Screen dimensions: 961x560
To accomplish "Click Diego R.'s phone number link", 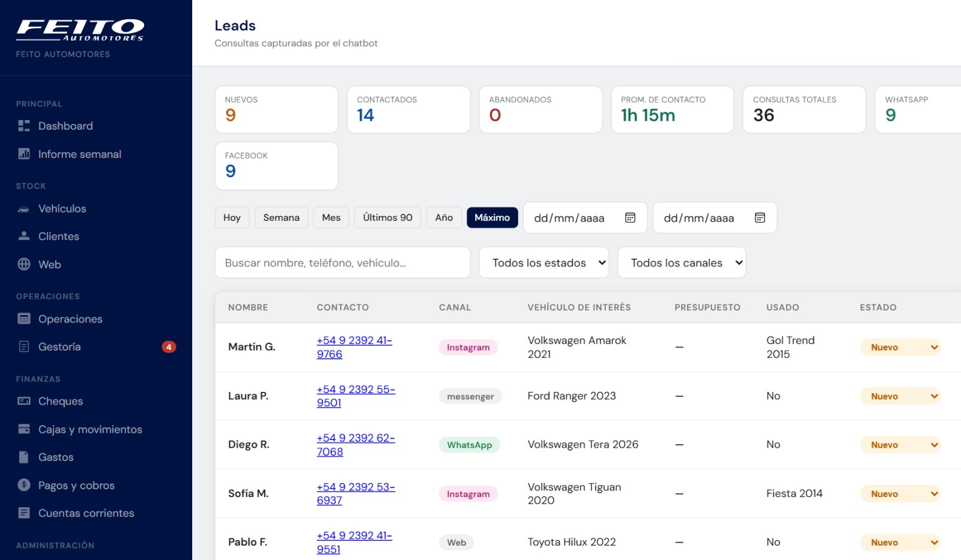I will point(356,445).
